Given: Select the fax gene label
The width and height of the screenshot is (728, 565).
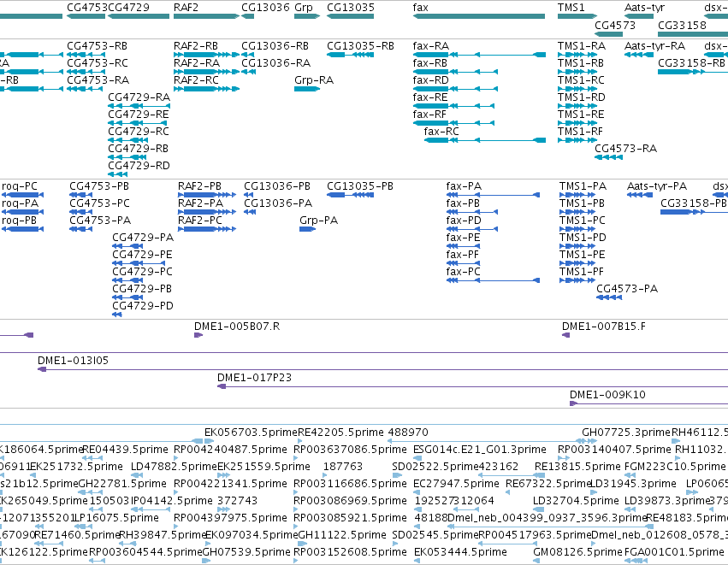Looking at the screenshot, I should (x=421, y=8).
